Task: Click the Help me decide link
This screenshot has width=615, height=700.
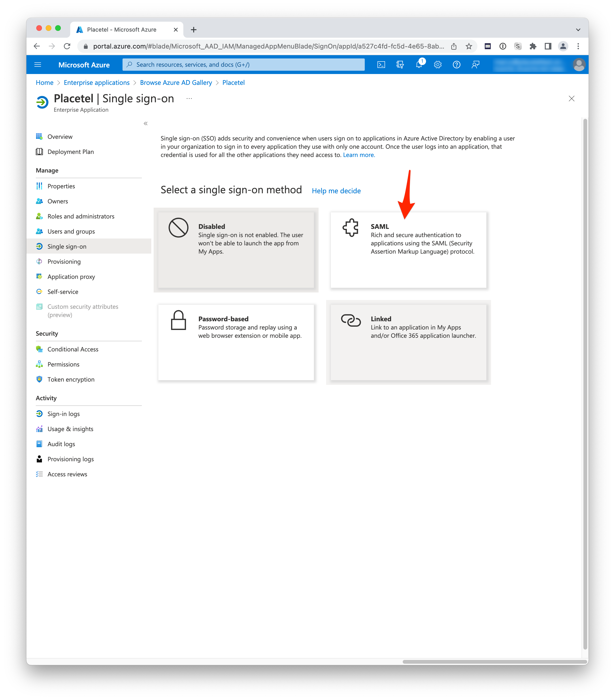Action: click(x=336, y=191)
